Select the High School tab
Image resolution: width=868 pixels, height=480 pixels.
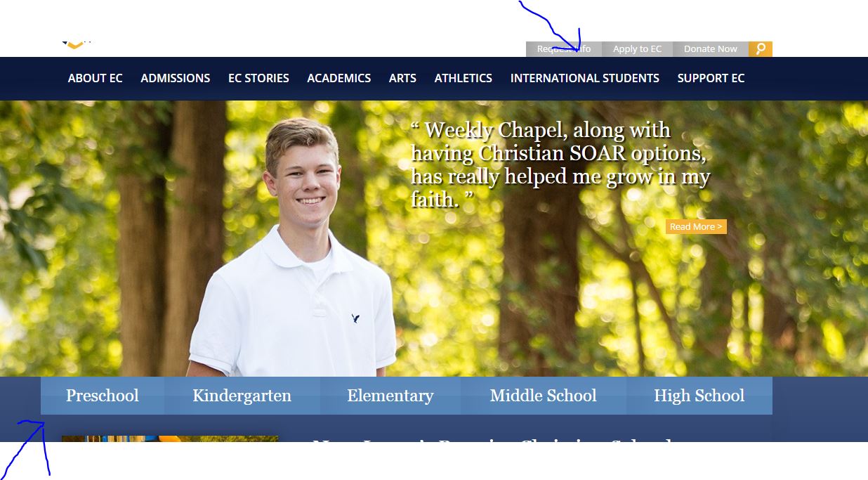699,396
